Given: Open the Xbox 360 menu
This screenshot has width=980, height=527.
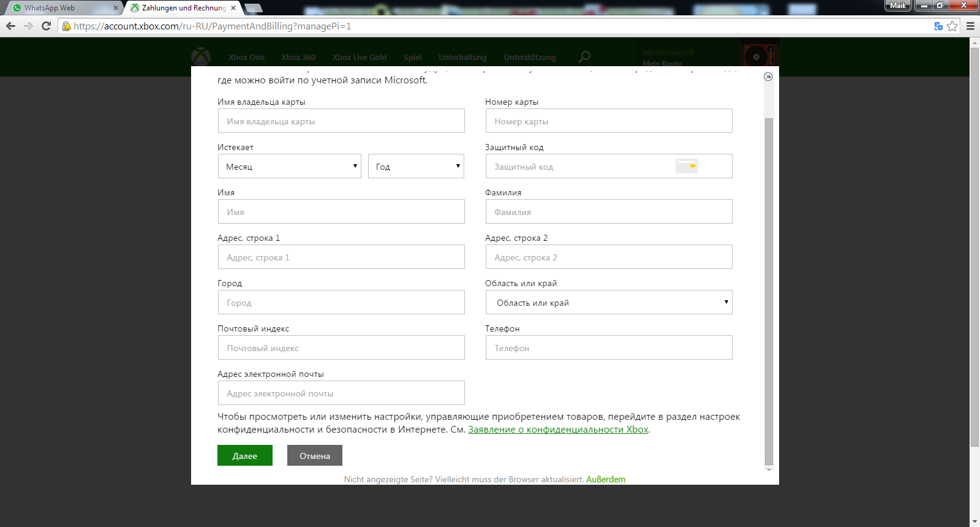Looking at the screenshot, I should coord(298,57).
